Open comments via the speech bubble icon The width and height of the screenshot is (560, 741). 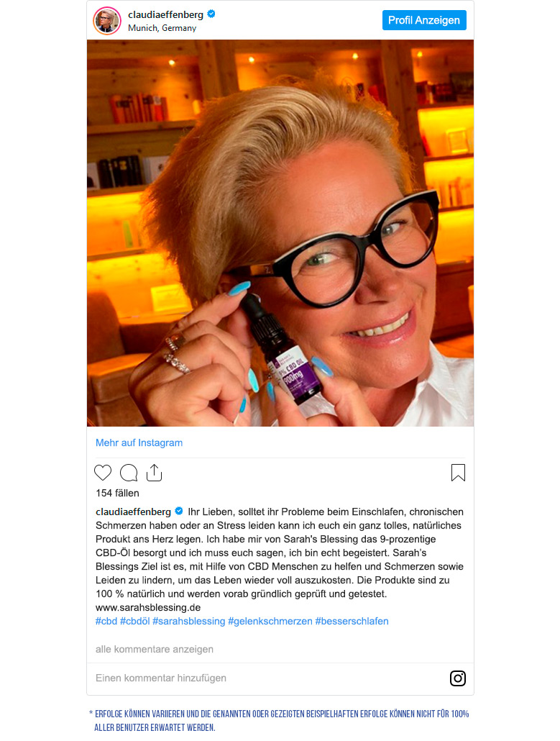pyautogui.click(x=129, y=473)
